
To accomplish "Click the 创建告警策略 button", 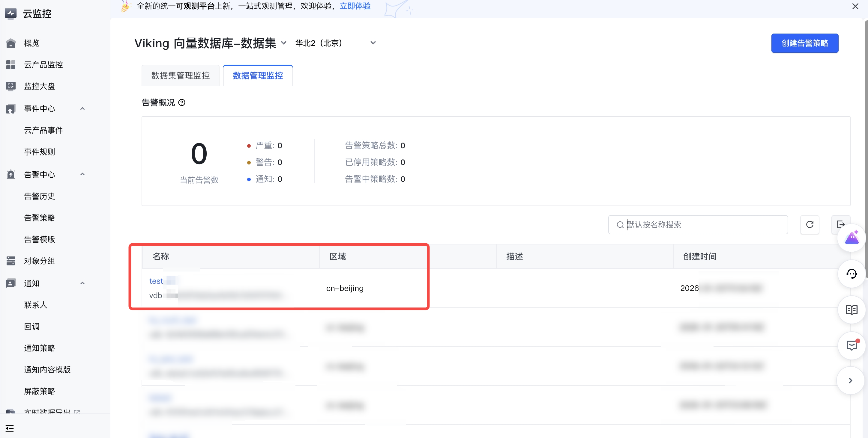I will (x=804, y=43).
